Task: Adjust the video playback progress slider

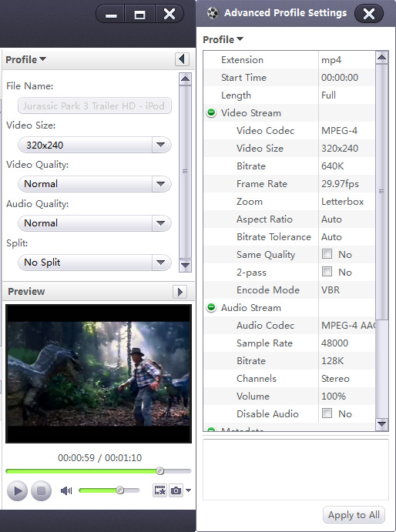Action: click(x=159, y=471)
